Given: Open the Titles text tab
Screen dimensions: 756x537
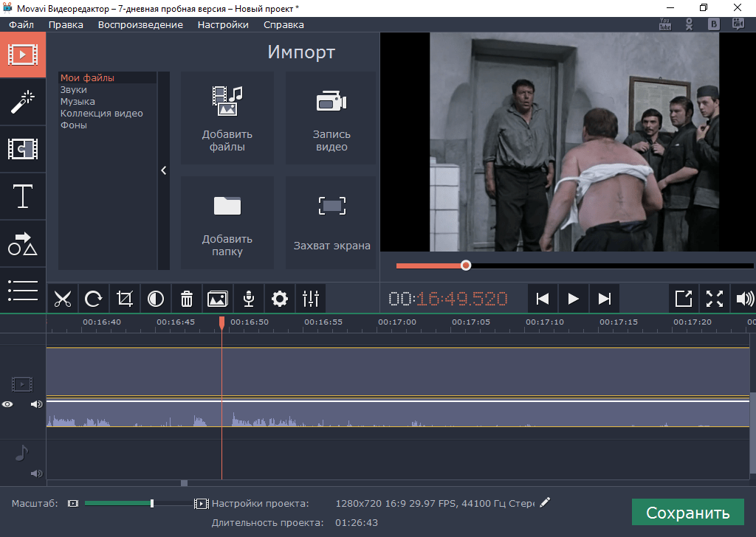Looking at the screenshot, I should [x=23, y=196].
